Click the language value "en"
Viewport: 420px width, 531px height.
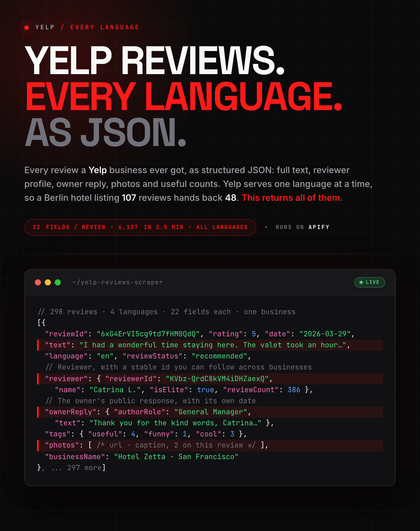click(105, 356)
